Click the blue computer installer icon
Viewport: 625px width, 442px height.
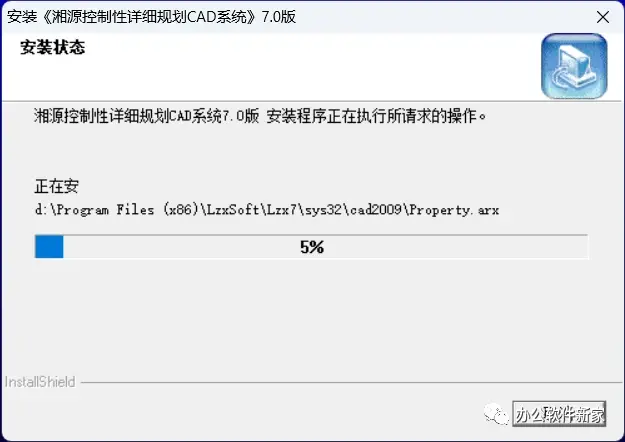click(574, 66)
